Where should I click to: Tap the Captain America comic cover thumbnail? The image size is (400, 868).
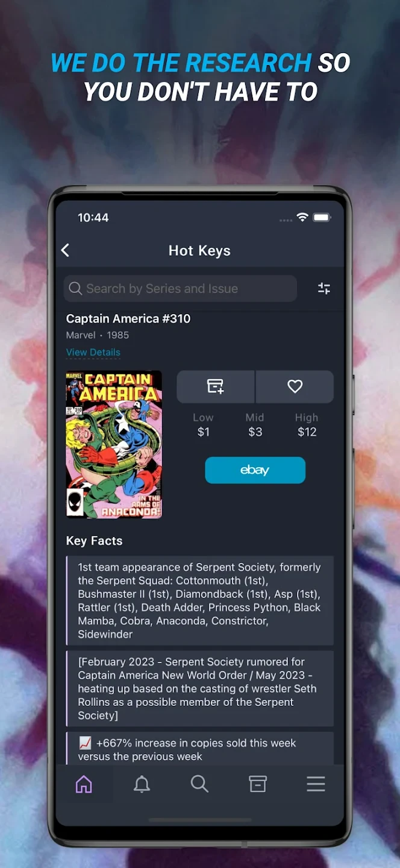click(x=114, y=444)
